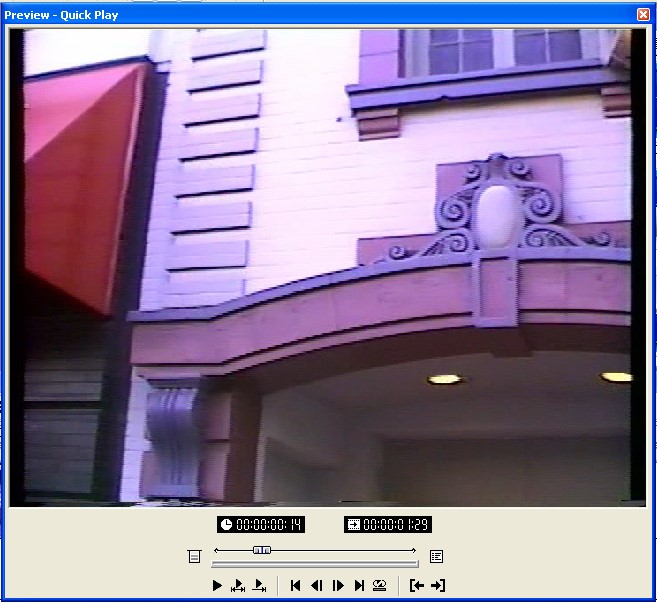This screenshot has width=657, height=603.
Task: Click the filmstrip icon in duration box
Action: click(354, 525)
